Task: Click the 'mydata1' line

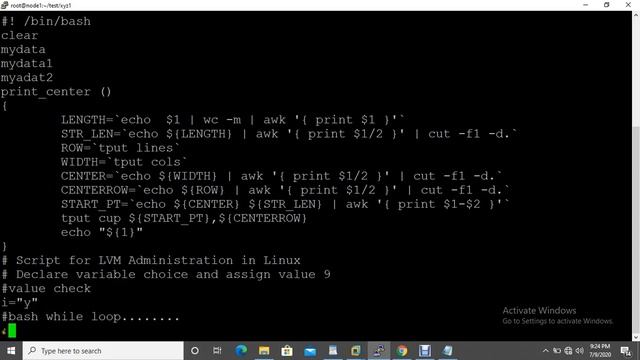Action: (27, 64)
